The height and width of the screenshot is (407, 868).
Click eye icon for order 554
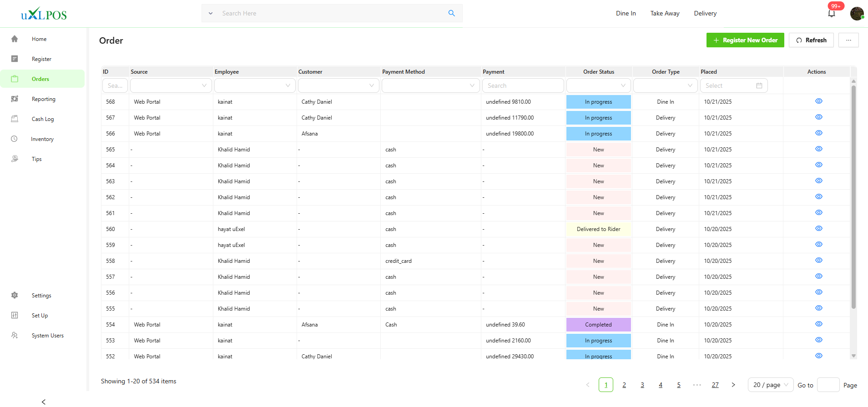[818, 324]
